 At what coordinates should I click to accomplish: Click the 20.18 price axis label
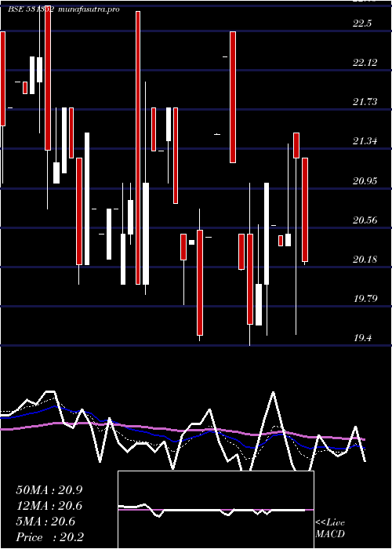pyautogui.click(x=365, y=260)
